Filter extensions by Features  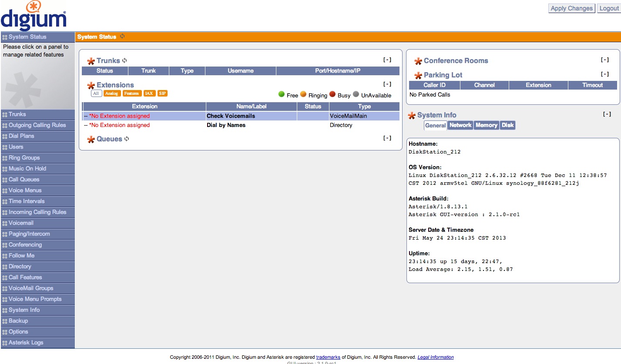click(131, 94)
